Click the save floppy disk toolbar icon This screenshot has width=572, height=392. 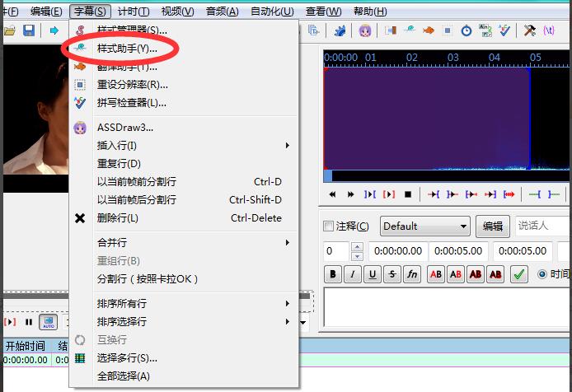pos(29,30)
